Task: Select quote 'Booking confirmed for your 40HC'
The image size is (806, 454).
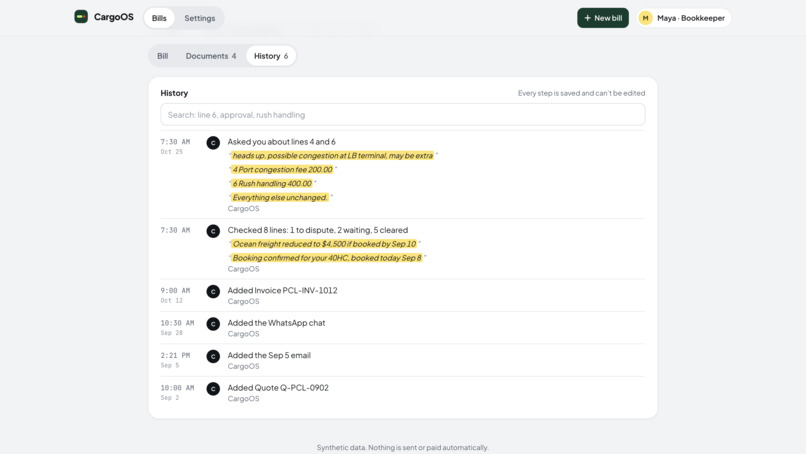Action: (x=327, y=258)
